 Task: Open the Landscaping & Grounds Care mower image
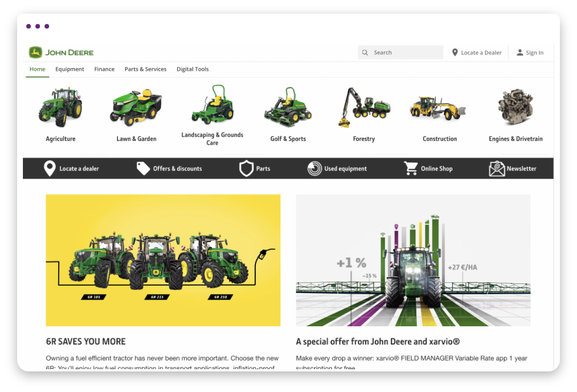pos(213,104)
